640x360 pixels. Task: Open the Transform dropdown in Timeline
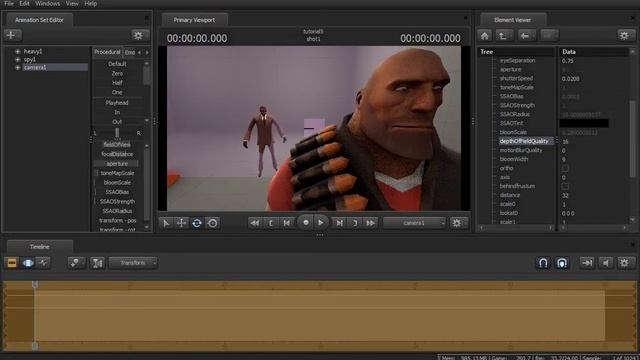click(x=133, y=263)
